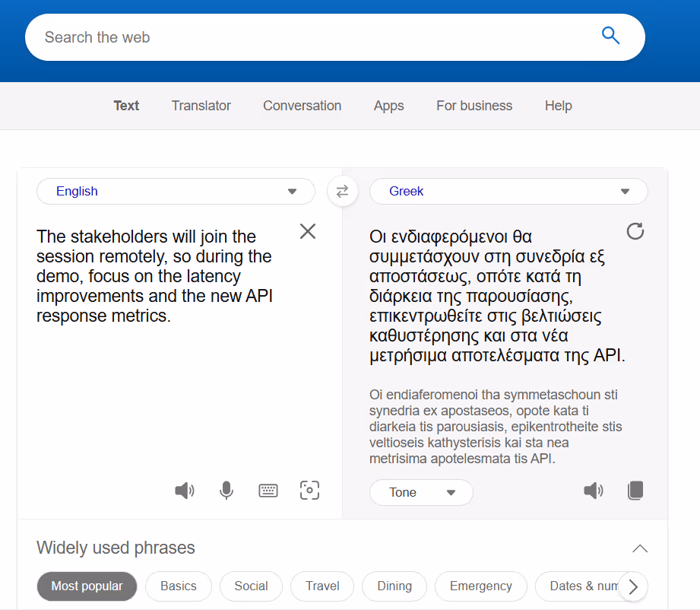Start microphone voice input
Image resolution: width=700 pixels, height=610 pixels.
coord(226,491)
